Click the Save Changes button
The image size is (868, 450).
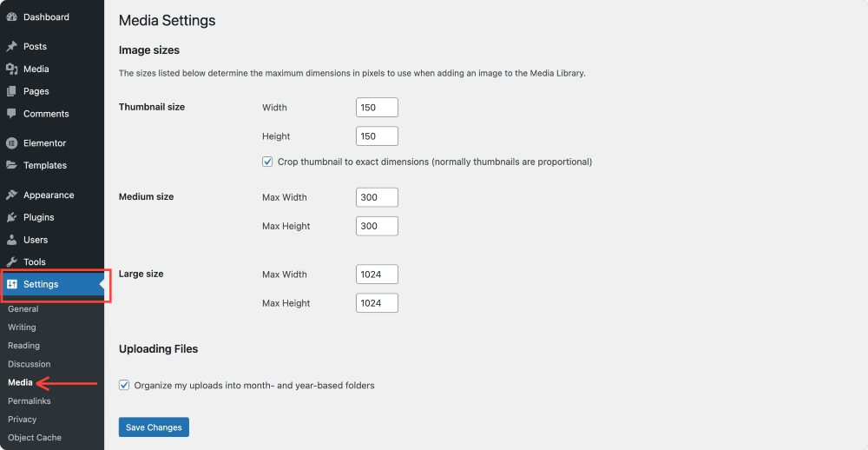(x=154, y=427)
